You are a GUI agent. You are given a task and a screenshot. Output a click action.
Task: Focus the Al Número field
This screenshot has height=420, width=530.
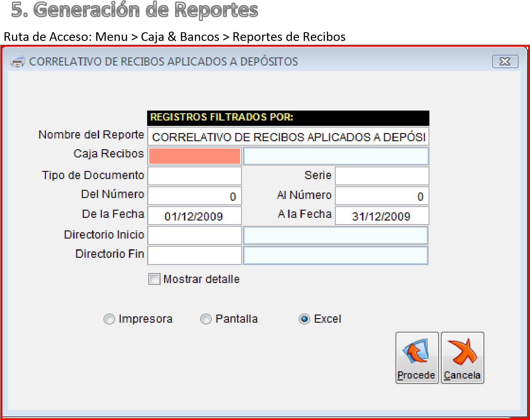[382, 196]
